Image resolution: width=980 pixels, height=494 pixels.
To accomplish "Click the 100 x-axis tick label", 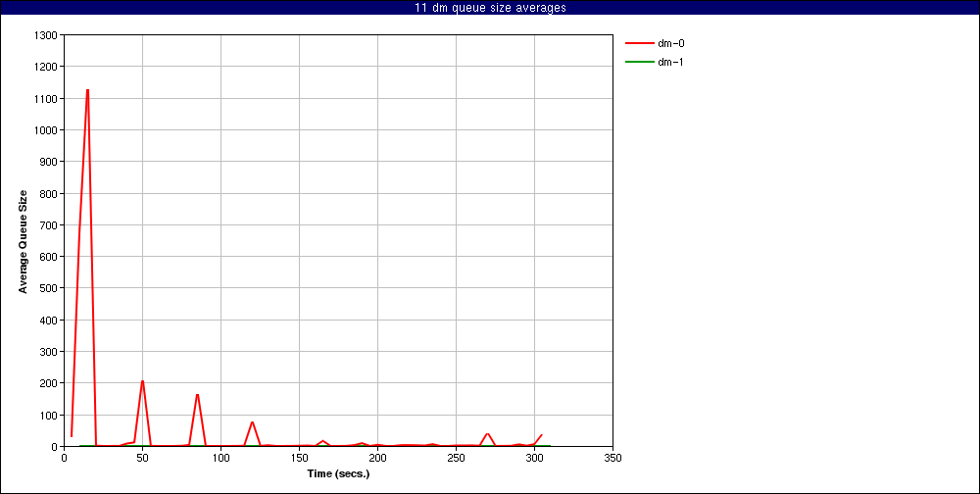I will coord(220,458).
